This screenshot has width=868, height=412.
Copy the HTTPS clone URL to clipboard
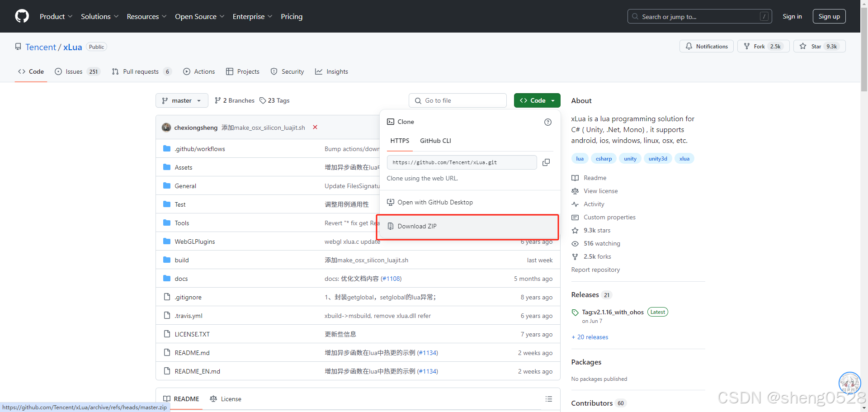click(546, 162)
